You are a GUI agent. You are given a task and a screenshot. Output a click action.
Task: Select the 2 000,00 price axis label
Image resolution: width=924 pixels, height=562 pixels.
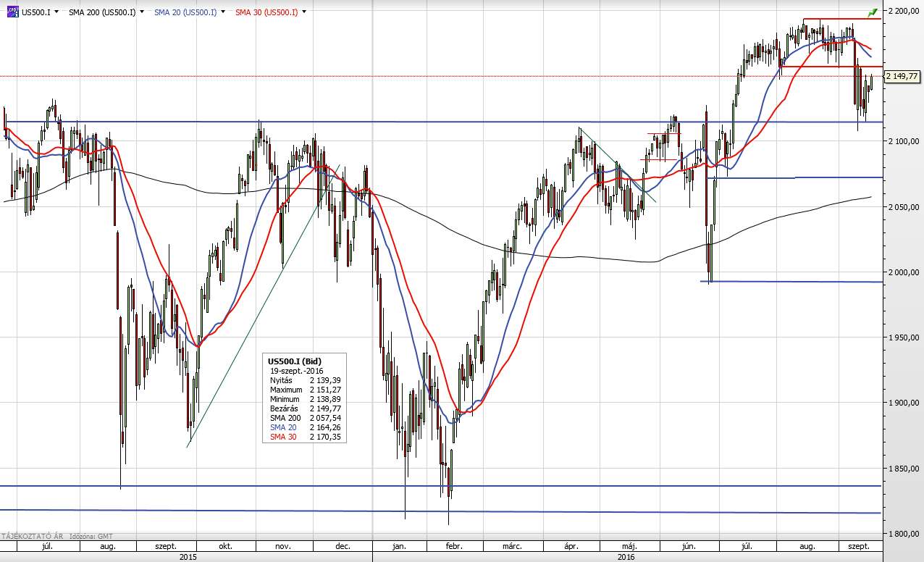(904, 272)
